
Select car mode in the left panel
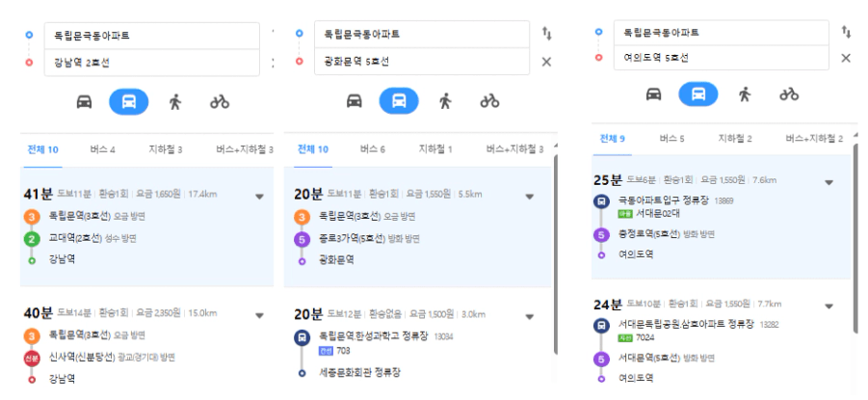tap(84, 102)
